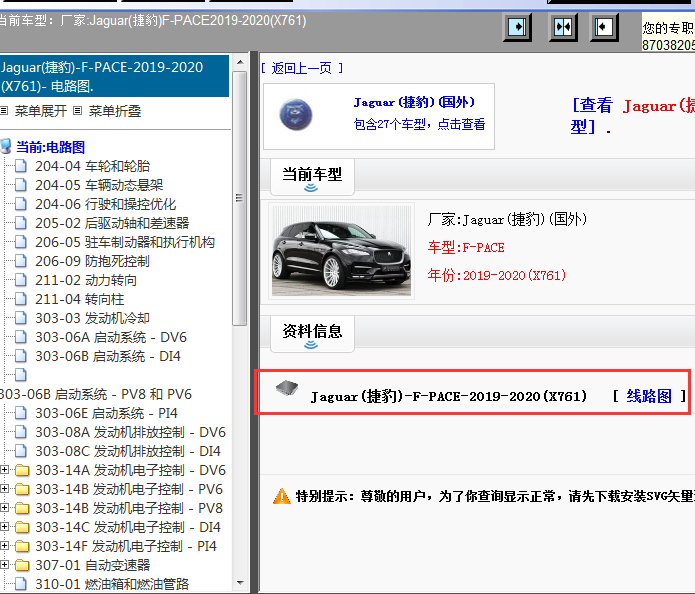
Task: Select tree item 303-08C 发动机排放控制 - DI4
Action: point(128,451)
